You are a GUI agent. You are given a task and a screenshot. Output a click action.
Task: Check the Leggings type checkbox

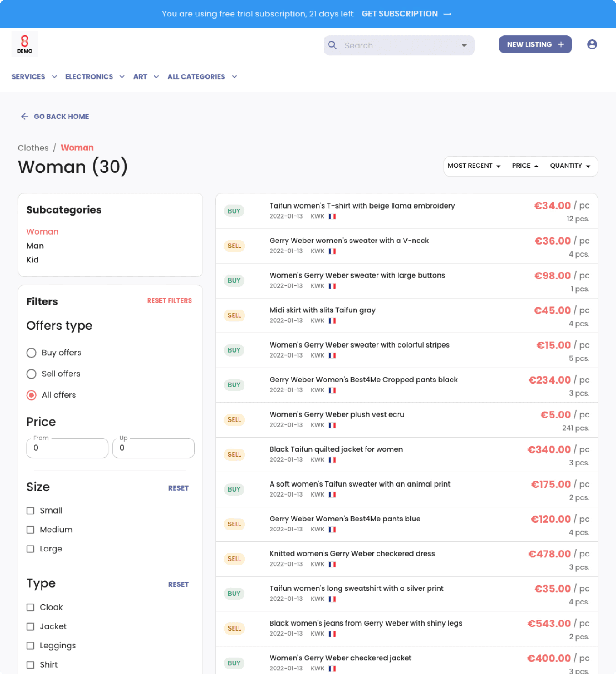point(31,646)
